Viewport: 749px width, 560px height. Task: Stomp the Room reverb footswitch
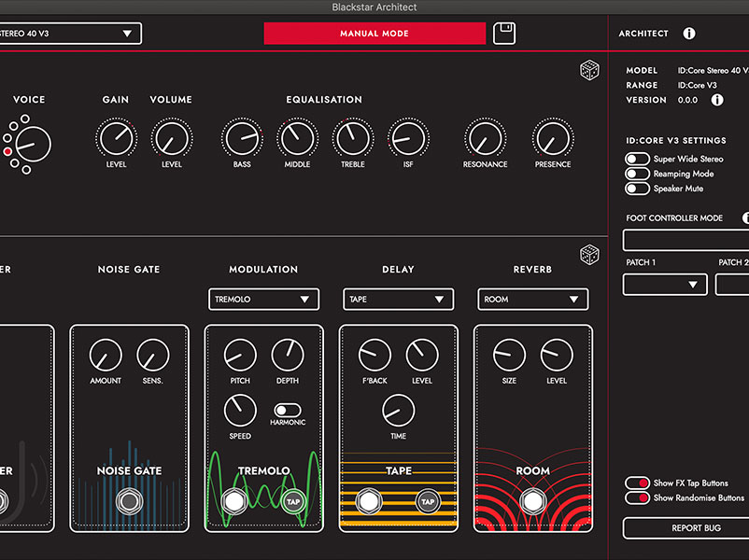532,501
